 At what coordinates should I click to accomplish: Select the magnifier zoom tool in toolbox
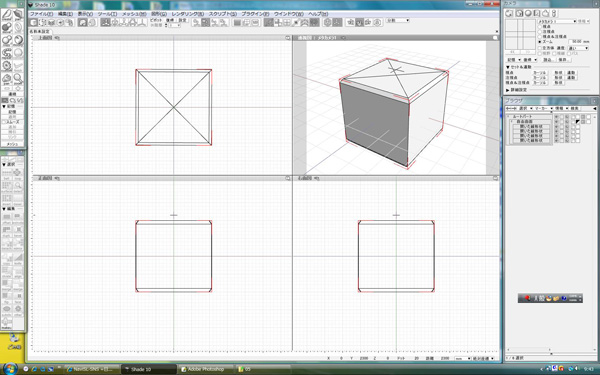18,79
